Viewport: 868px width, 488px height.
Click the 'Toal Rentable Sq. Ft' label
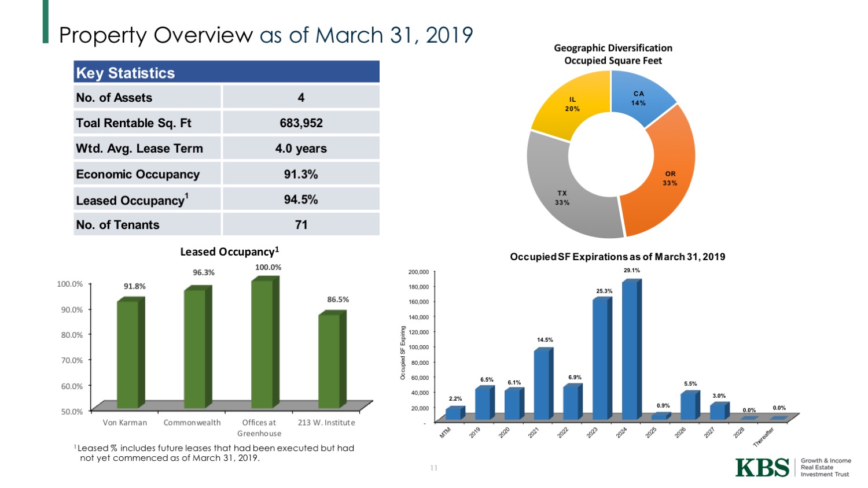click(x=134, y=123)
